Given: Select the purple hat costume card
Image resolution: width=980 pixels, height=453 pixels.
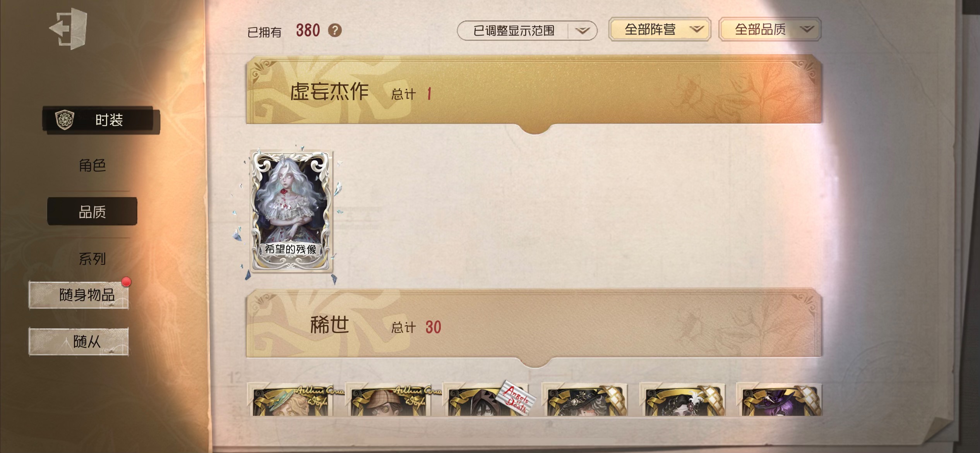Looking at the screenshot, I should tap(779, 400).
